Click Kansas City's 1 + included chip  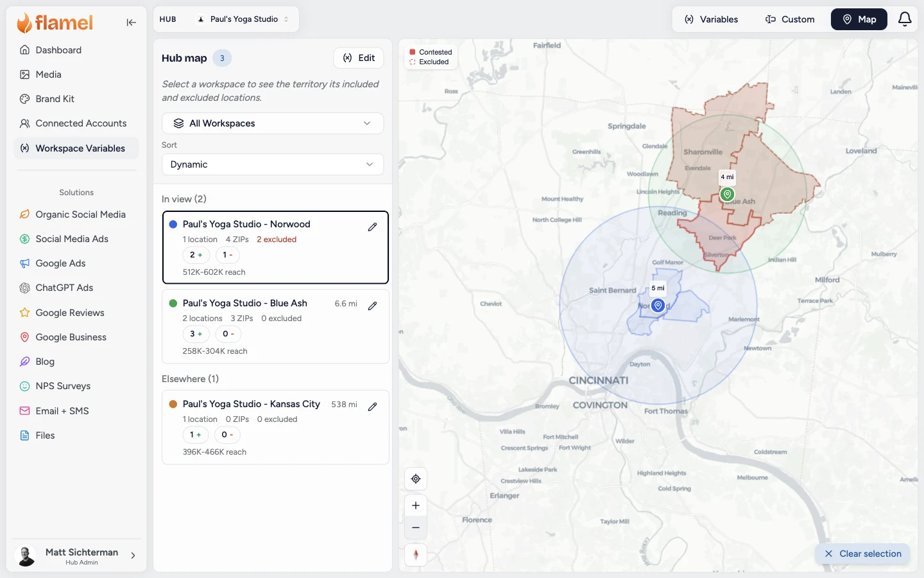[x=196, y=435]
